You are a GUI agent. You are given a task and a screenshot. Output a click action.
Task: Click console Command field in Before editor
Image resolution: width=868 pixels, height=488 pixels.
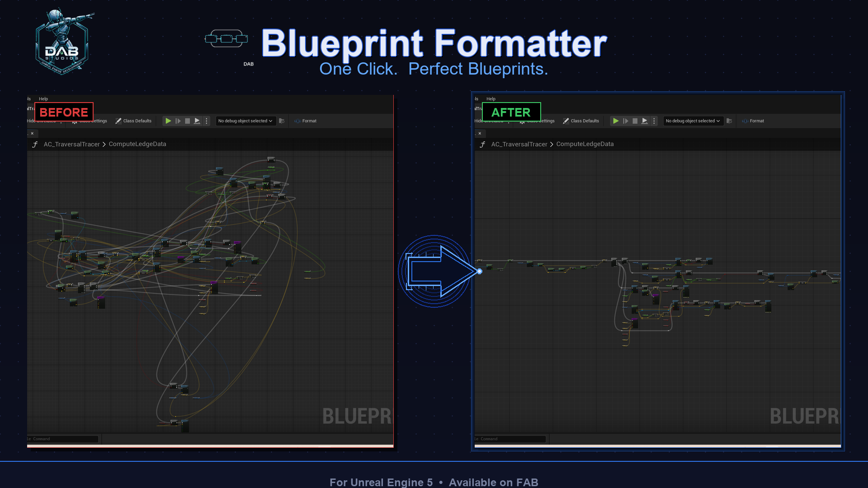[63, 439]
